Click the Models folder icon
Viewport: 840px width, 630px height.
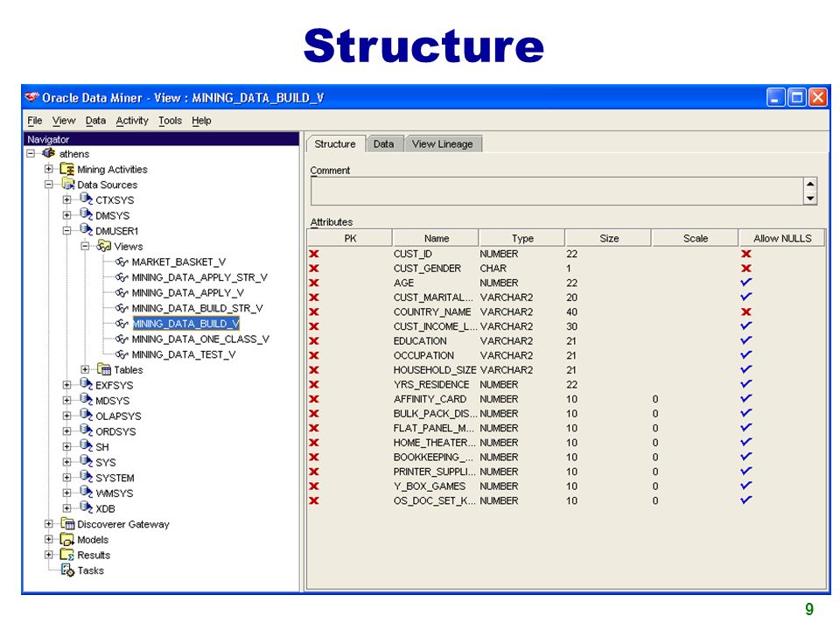coord(67,540)
